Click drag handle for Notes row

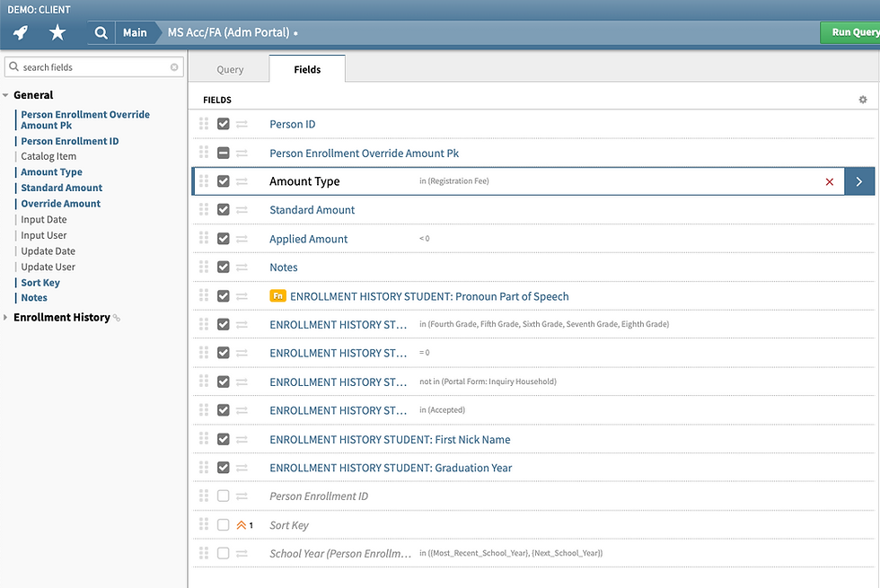click(204, 267)
